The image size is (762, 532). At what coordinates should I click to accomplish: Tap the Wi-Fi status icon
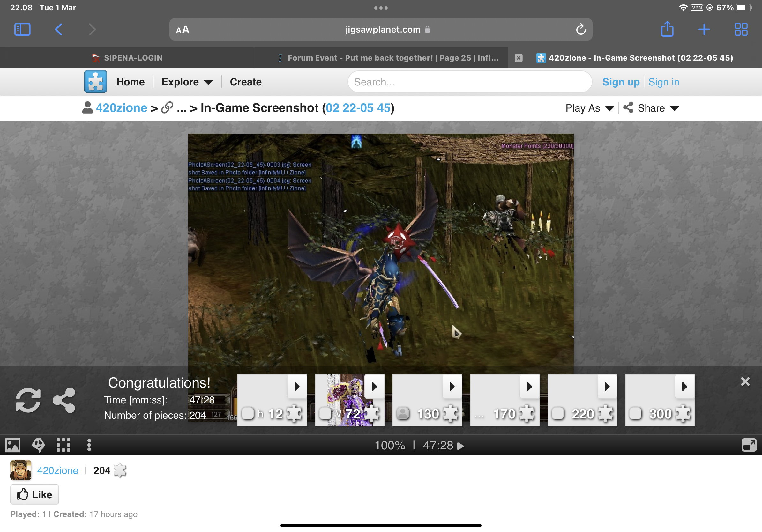click(x=683, y=7)
